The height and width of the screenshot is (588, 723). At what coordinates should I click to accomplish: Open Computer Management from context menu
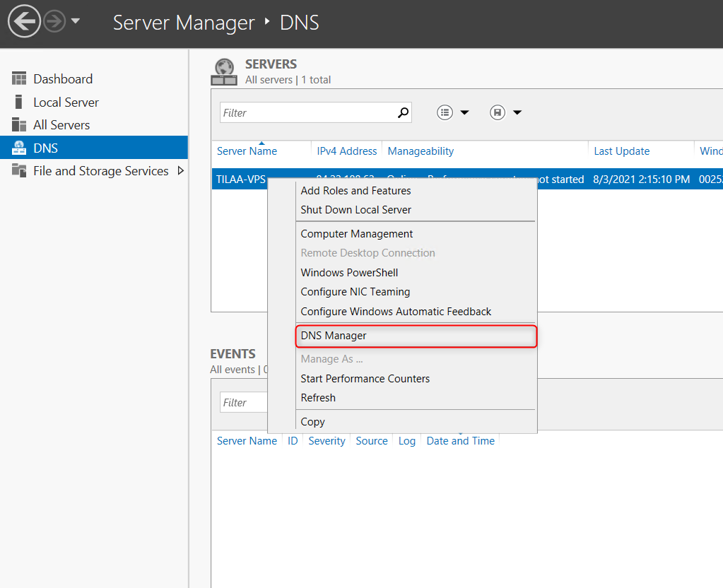pyautogui.click(x=356, y=234)
